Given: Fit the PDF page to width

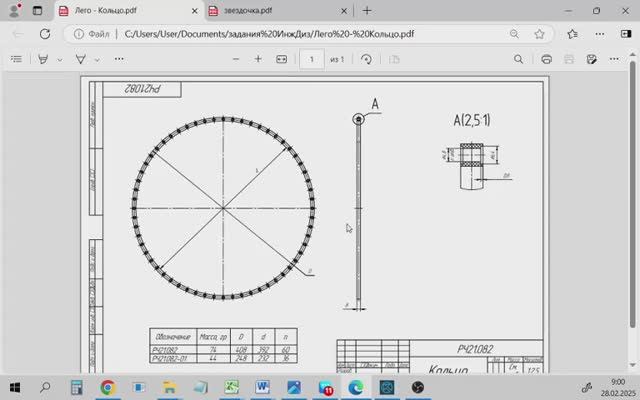Looking at the screenshot, I should [282, 59].
